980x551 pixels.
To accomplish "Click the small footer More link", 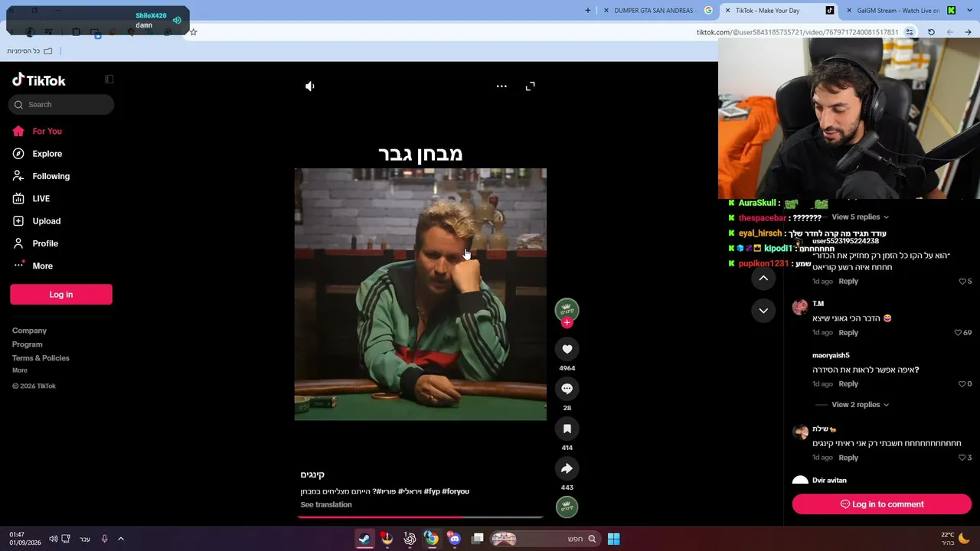I will point(20,370).
